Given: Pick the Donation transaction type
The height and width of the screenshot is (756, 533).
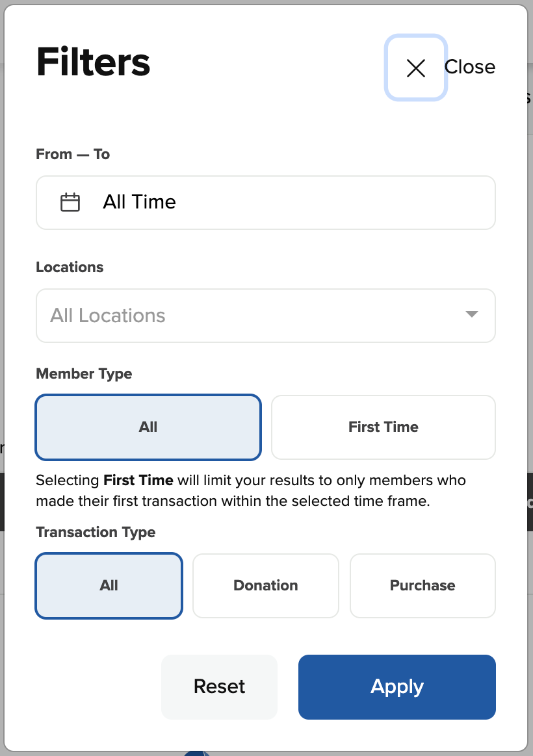Looking at the screenshot, I should 265,585.
